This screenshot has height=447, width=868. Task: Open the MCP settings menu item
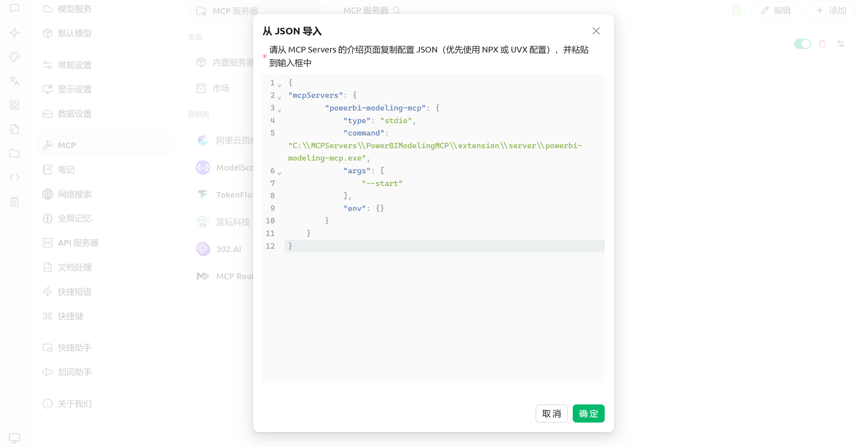click(x=67, y=145)
